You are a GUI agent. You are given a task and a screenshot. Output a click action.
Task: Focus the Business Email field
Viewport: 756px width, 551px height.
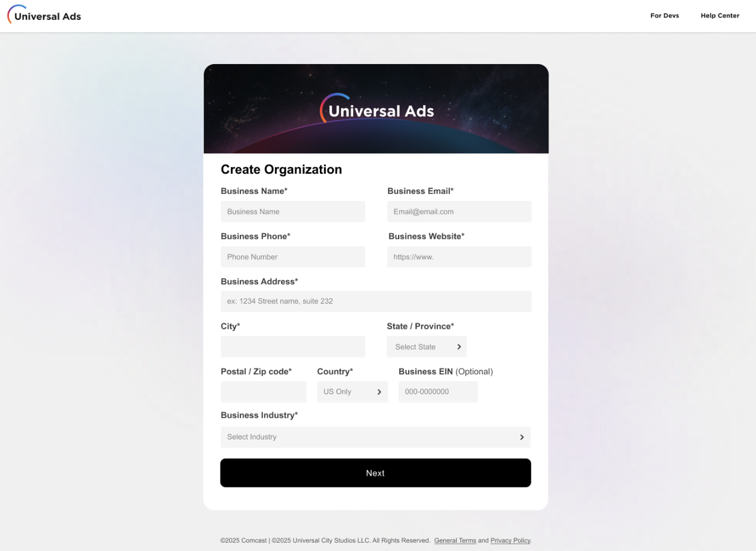pyautogui.click(x=459, y=211)
